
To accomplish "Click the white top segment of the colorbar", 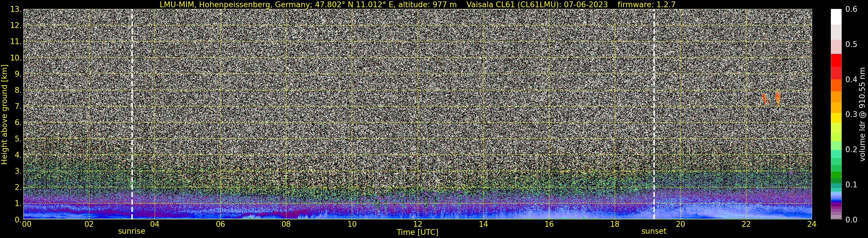I will pos(836,16).
